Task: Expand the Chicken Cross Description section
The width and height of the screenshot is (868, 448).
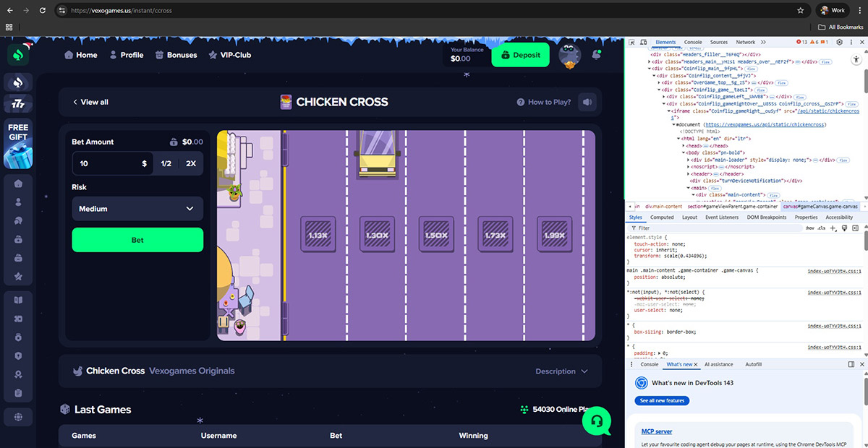Action: (x=562, y=371)
